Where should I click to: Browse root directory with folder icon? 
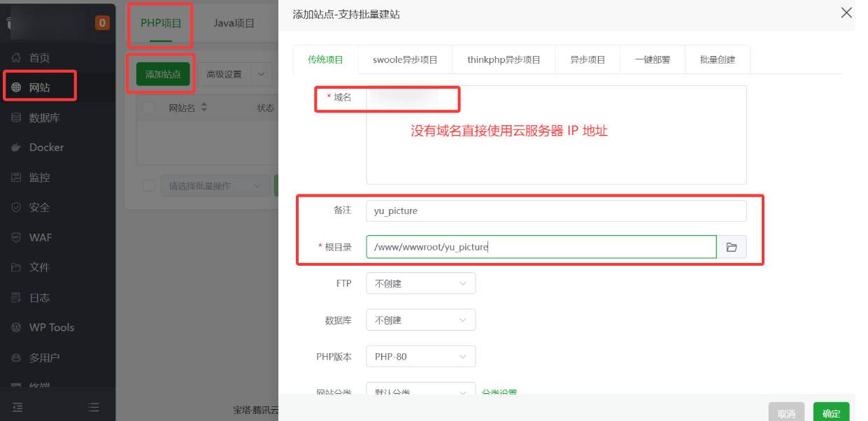point(732,247)
